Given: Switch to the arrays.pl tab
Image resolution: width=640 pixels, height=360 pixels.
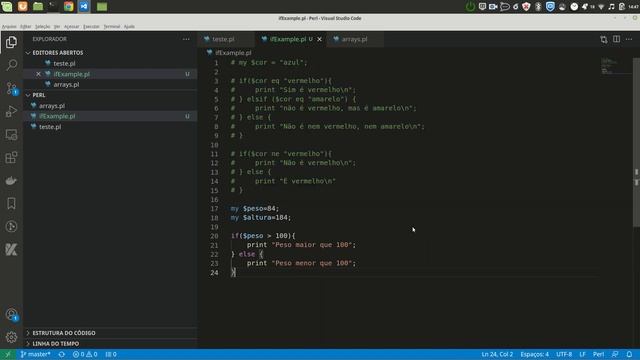Looking at the screenshot, I should (x=355, y=39).
